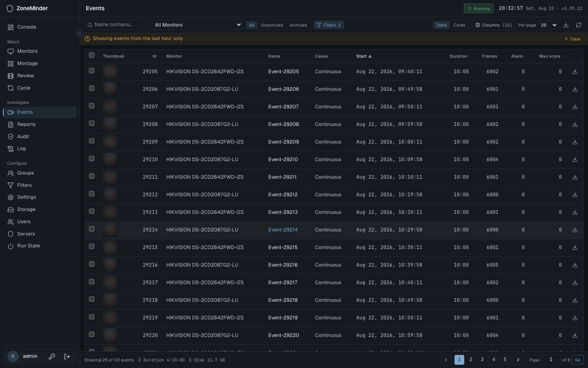Click the Go page button
Image resolution: width=588 pixels, height=368 pixels.
point(578,360)
